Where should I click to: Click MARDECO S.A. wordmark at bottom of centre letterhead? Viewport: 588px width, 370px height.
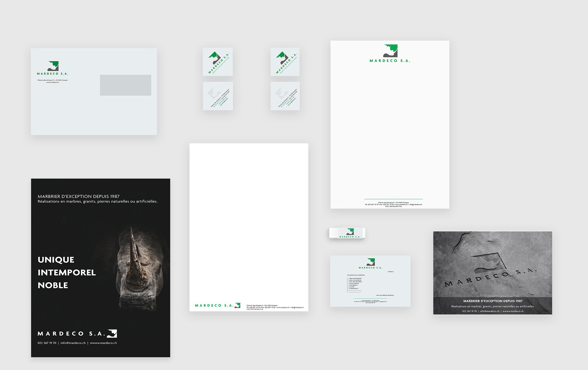pos(214,306)
